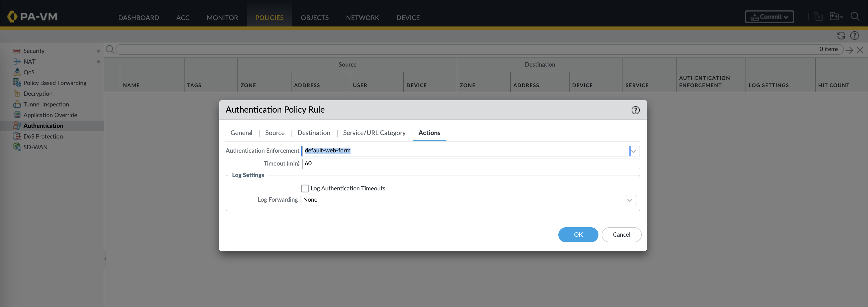The image size is (868, 307).
Task: Click the QoS icon in sidebar
Action: click(17, 72)
